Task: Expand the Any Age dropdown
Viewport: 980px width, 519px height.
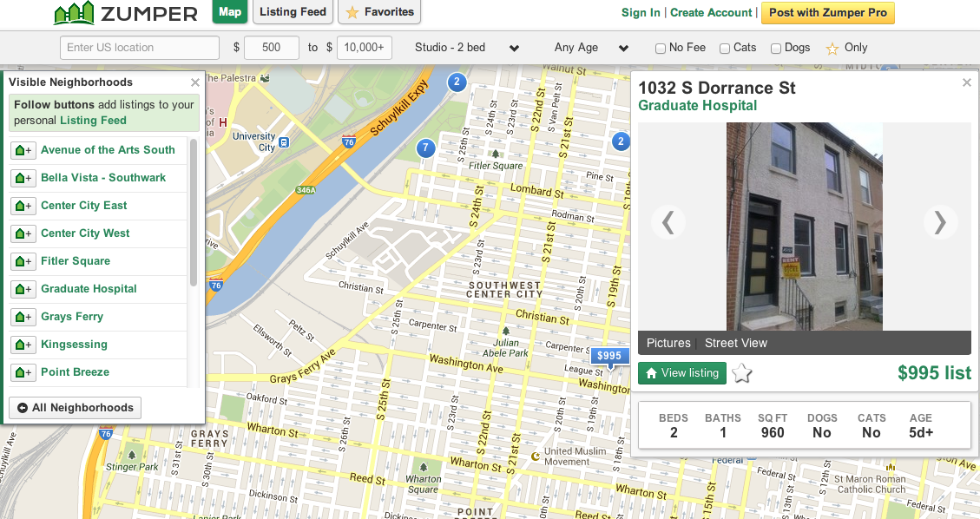Action: coord(591,48)
